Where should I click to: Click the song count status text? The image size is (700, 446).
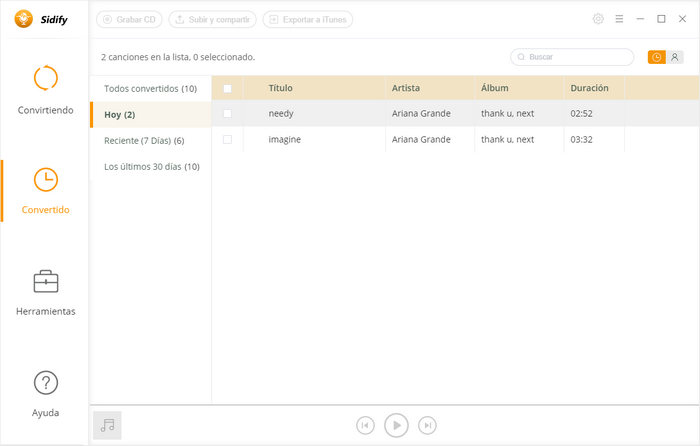tap(178, 57)
